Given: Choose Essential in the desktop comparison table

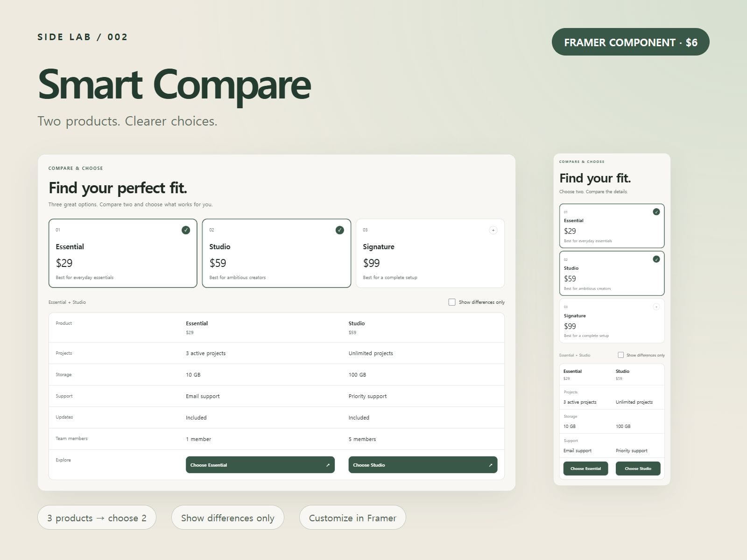Looking at the screenshot, I should (x=260, y=465).
